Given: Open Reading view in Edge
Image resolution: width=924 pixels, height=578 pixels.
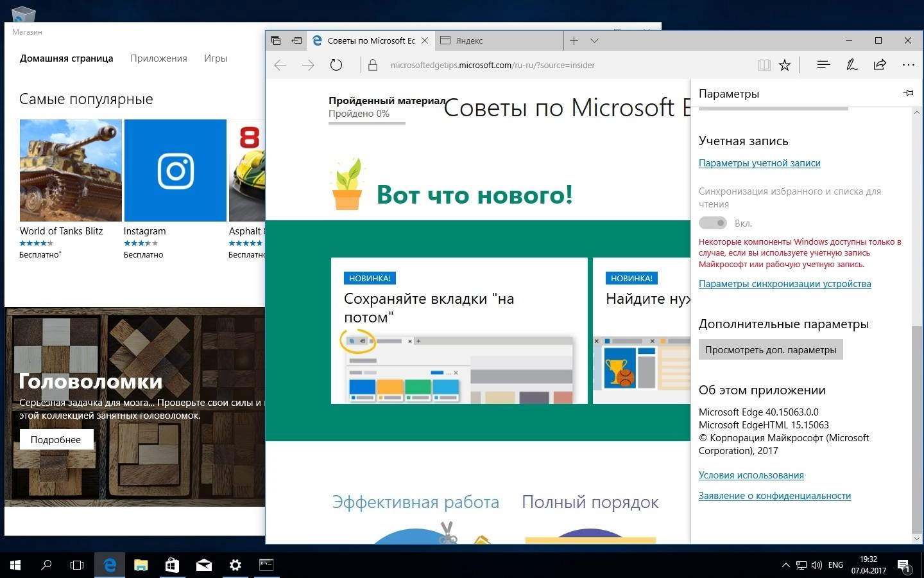Looking at the screenshot, I should (764, 65).
